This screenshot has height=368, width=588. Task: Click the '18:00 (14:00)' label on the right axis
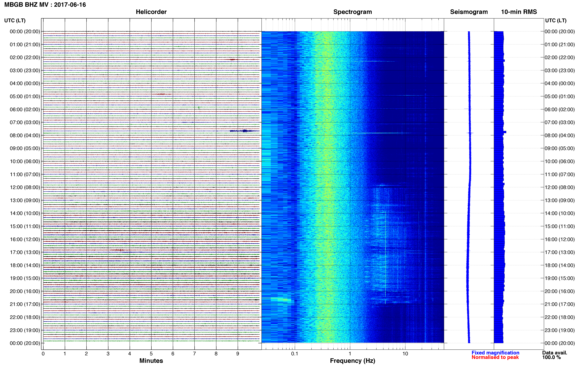tap(560, 265)
